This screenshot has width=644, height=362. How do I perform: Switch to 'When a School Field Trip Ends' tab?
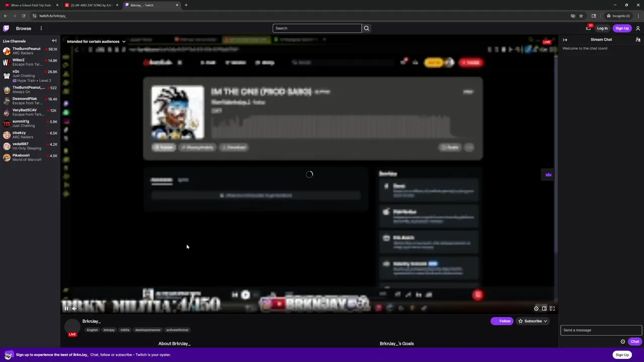(x=30, y=5)
